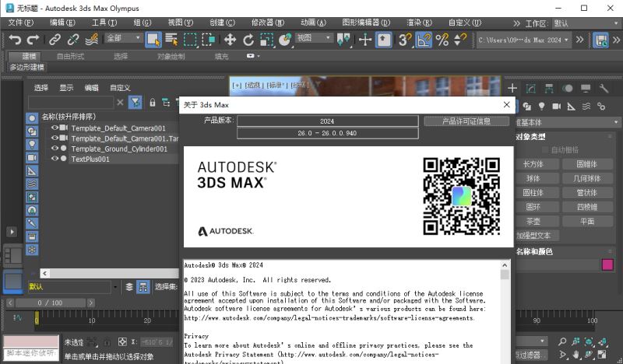
Task: Open the ribbon options dropdown
Action: tap(252, 56)
